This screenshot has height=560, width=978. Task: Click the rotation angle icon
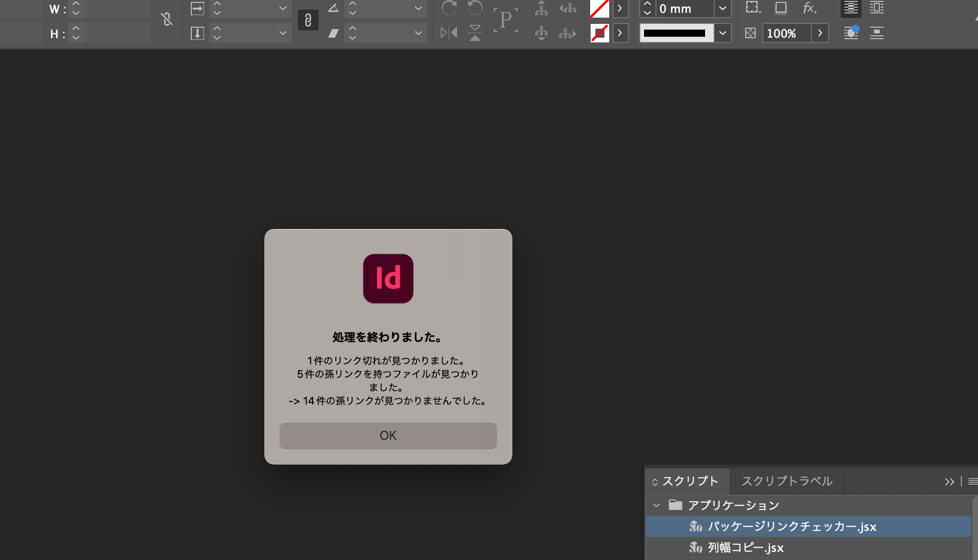pyautogui.click(x=333, y=8)
